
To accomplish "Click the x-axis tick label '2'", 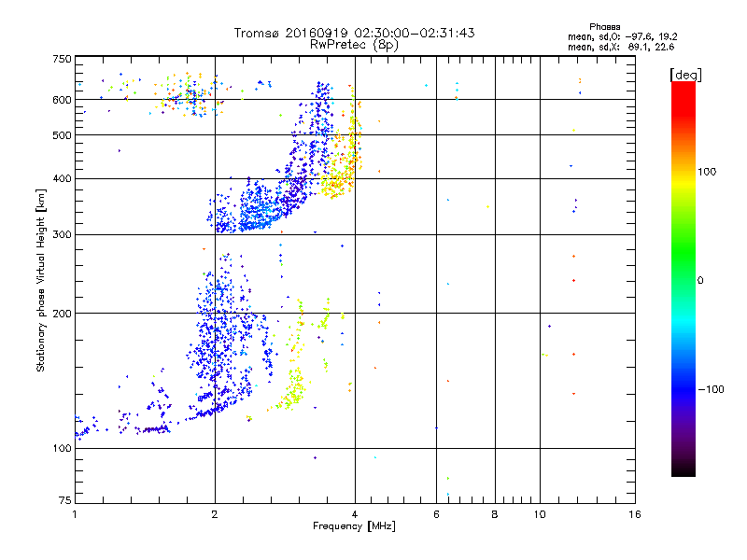I will [x=215, y=514].
